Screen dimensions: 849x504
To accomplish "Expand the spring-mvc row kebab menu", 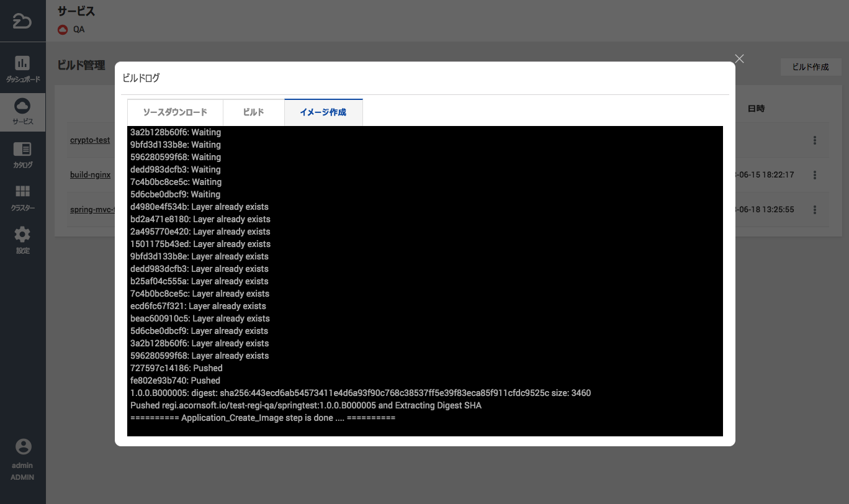I will [815, 210].
